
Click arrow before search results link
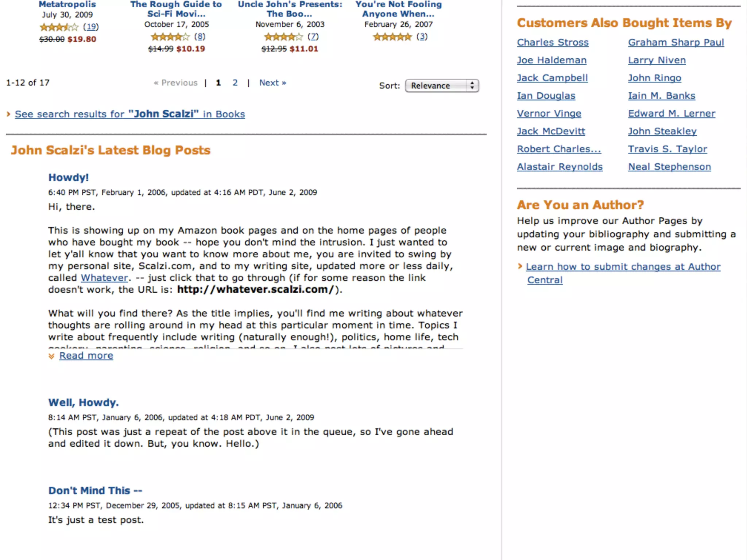coord(8,114)
